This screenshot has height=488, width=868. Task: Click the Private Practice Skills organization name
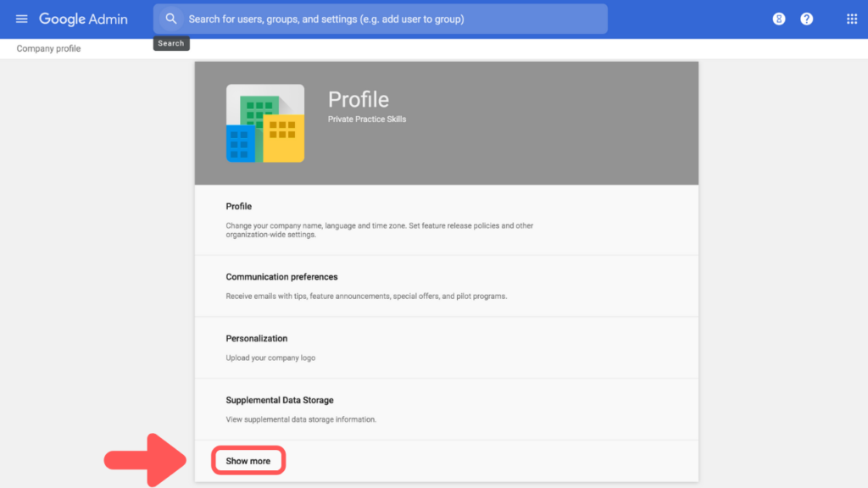coord(367,119)
